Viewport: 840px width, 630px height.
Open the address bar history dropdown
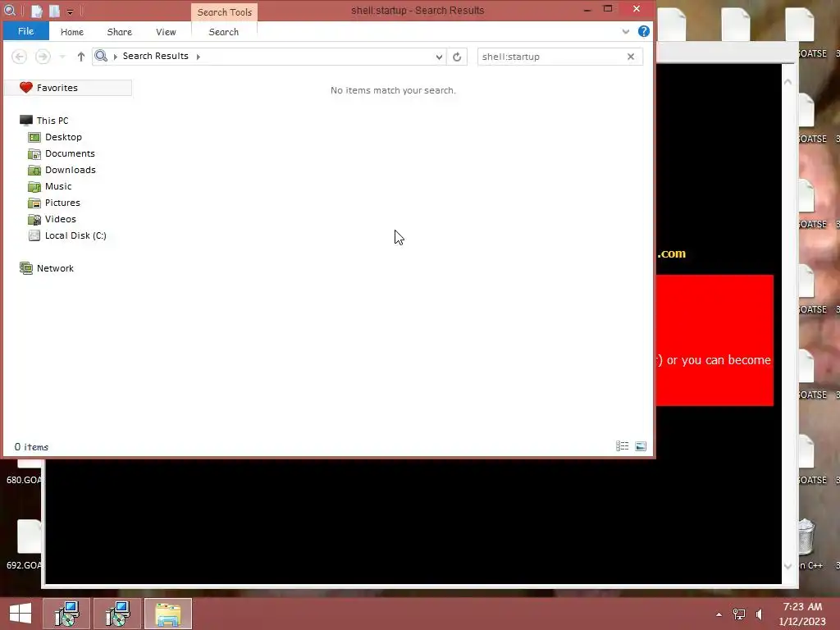click(x=439, y=57)
